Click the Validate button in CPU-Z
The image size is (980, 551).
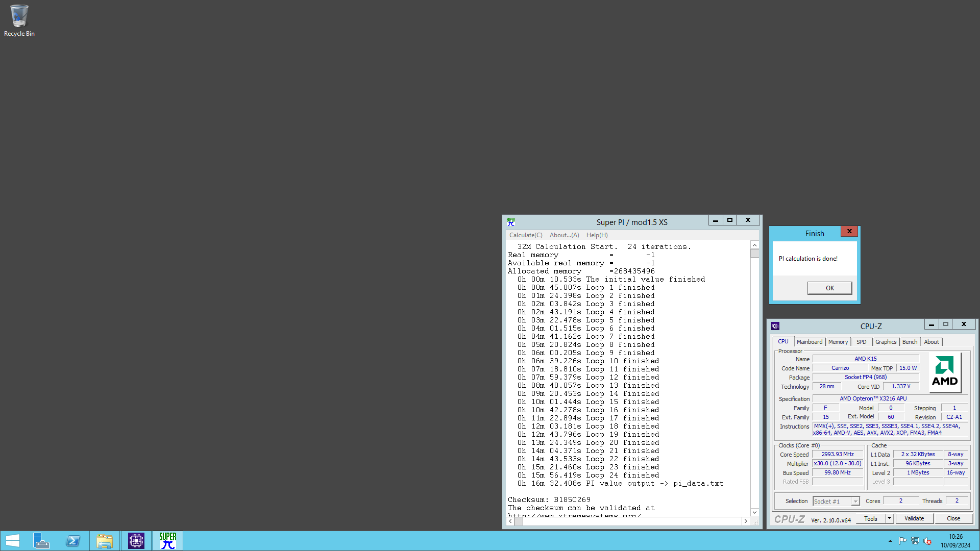[914, 518]
